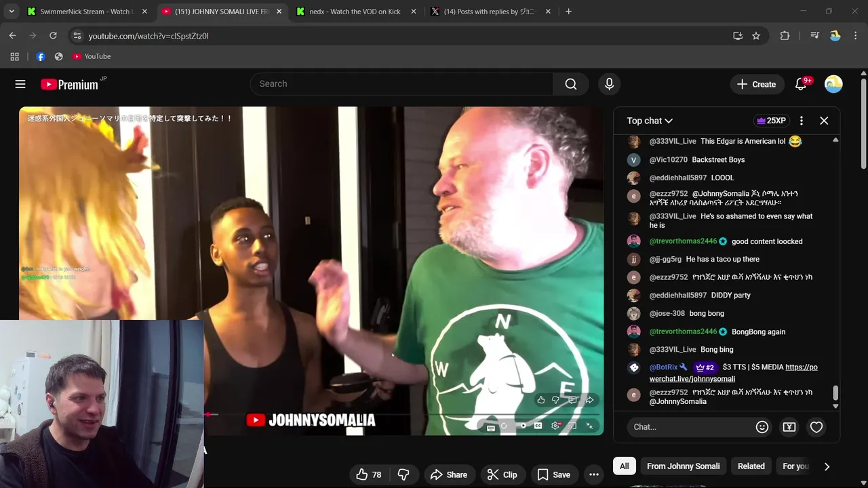This screenshot has width=868, height=488.
Task: Open more actions ellipsis below the video
Action: point(594,474)
